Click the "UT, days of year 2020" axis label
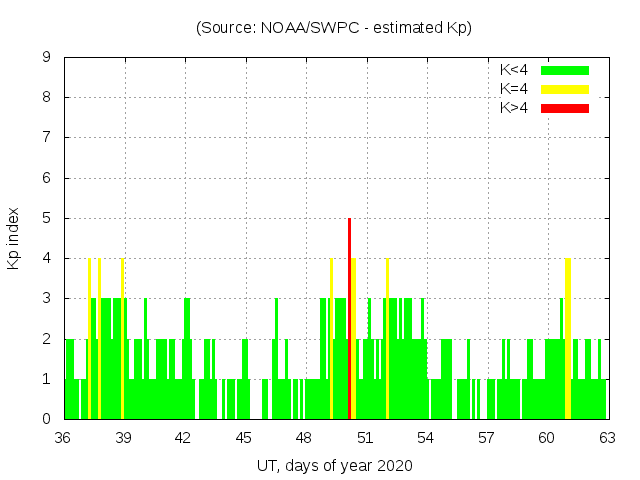 click(334, 466)
